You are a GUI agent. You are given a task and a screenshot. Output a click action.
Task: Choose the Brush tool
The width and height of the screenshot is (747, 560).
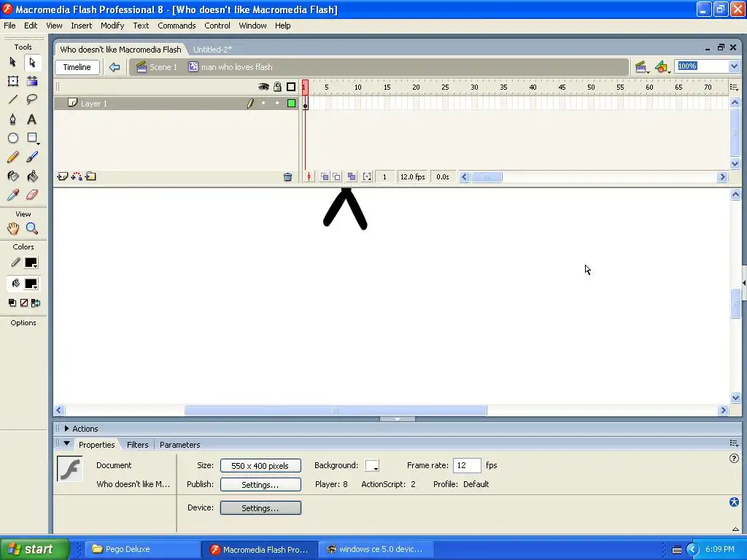point(32,157)
